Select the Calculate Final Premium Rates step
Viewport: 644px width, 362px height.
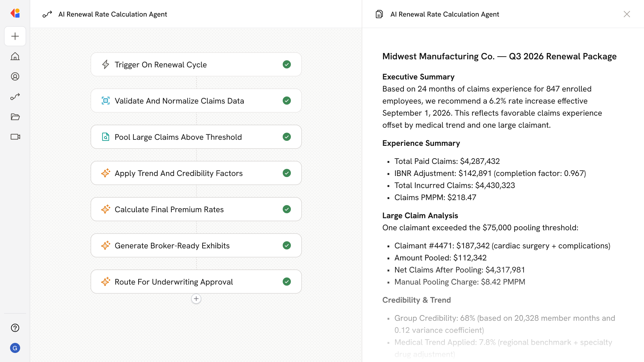[x=169, y=209]
